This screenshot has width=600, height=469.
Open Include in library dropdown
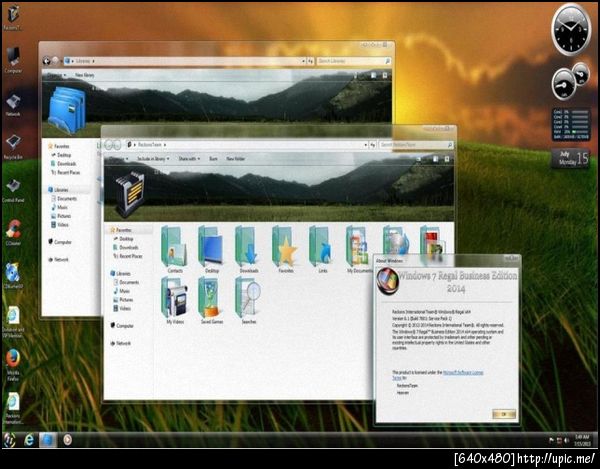point(153,158)
